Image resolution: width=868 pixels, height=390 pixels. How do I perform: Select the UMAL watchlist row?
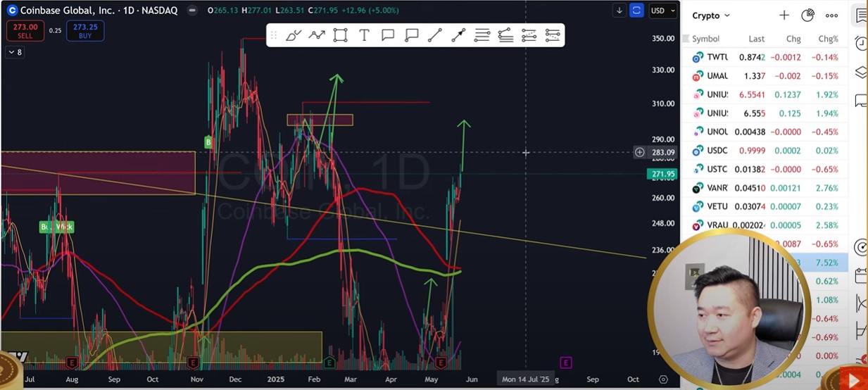click(765, 76)
